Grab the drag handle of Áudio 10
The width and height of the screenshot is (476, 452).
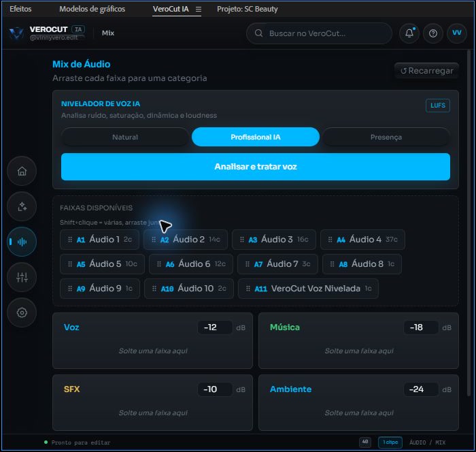(x=154, y=289)
